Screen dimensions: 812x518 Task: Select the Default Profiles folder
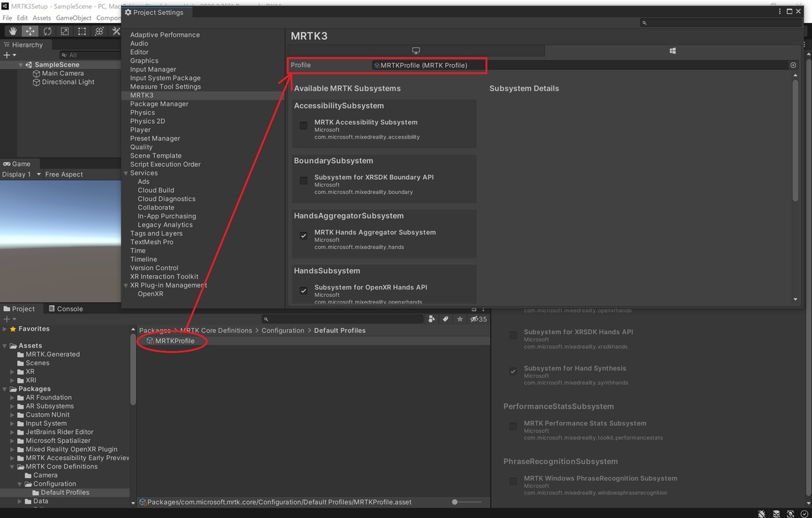click(66, 492)
